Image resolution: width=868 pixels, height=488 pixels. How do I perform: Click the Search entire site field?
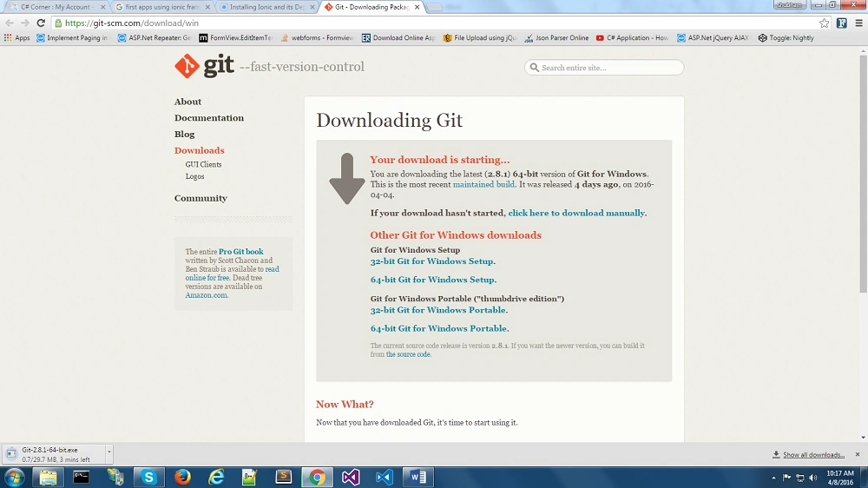coord(604,68)
